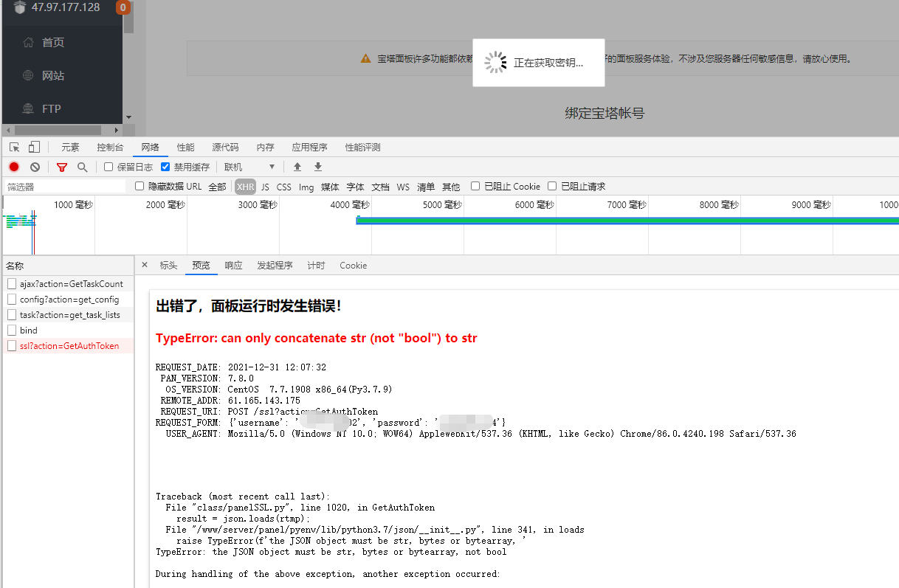
Task: Tick checkbox beside config?action=get_config
Action: pos(12,300)
